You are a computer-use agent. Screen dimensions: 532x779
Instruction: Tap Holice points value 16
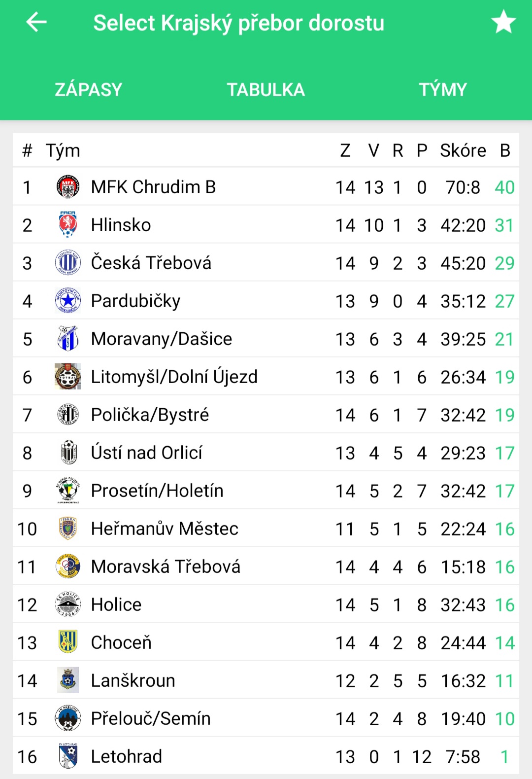tap(504, 604)
